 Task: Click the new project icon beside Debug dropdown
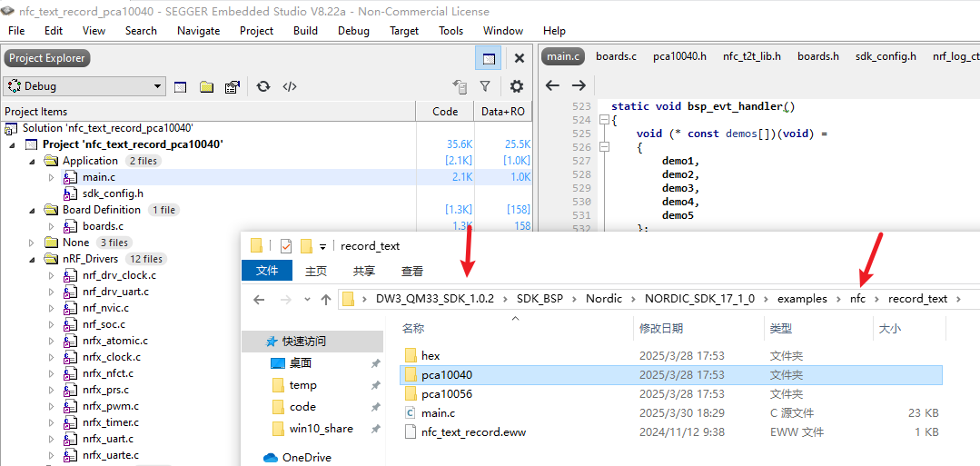pyautogui.click(x=180, y=86)
